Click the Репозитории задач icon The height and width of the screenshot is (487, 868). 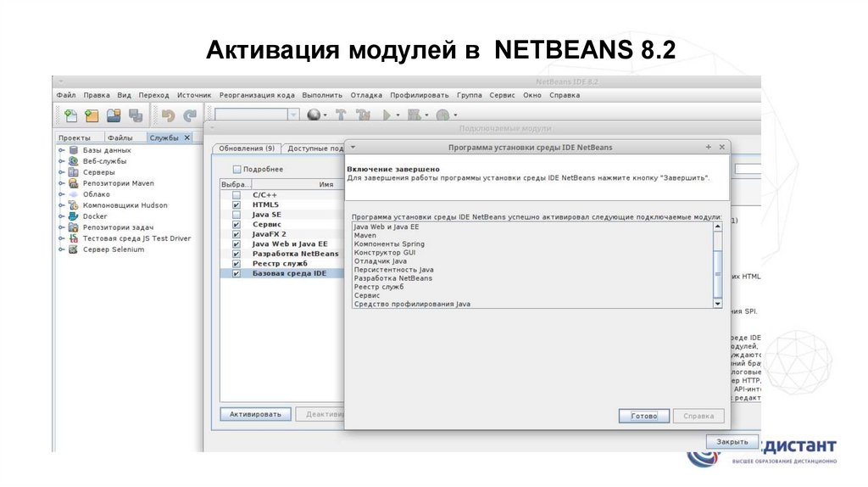(74, 227)
